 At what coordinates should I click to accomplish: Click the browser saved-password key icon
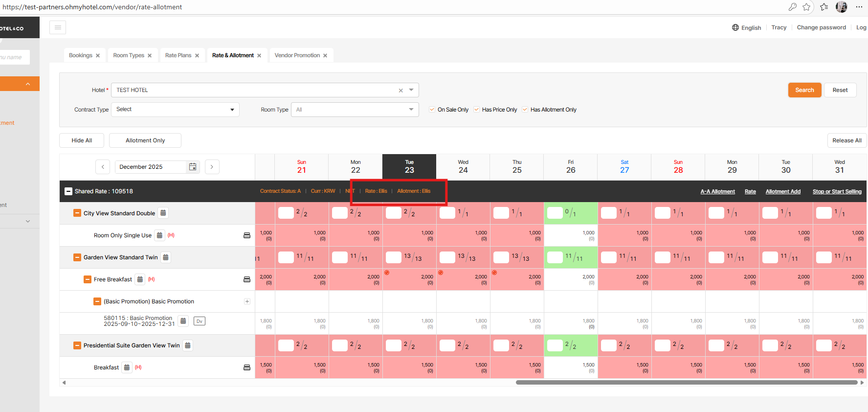793,7
